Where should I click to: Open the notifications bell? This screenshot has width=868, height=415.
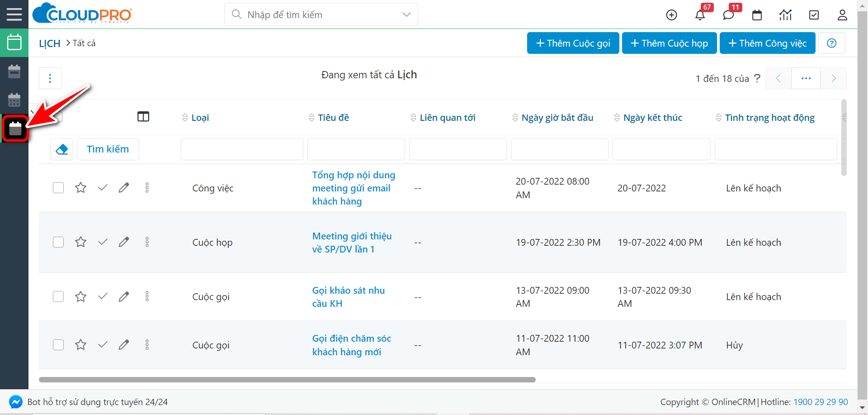pyautogui.click(x=700, y=15)
